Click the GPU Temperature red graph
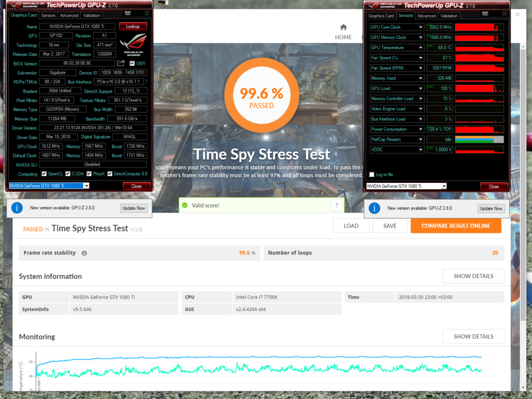The image size is (532, 399). 479,48
